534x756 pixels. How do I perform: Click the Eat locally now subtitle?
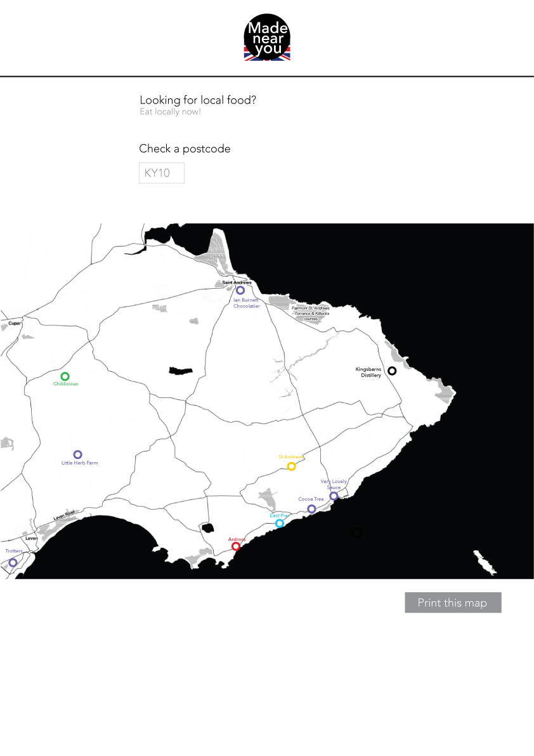[170, 111]
